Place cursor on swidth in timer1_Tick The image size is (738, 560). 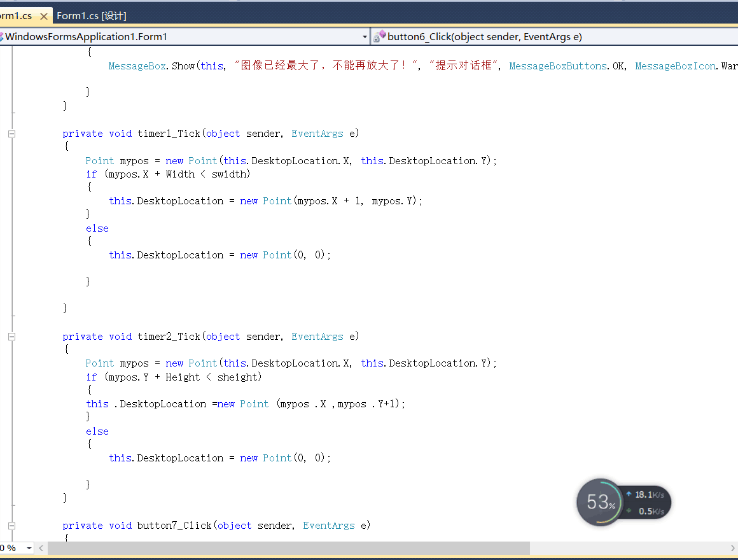[x=229, y=174]
